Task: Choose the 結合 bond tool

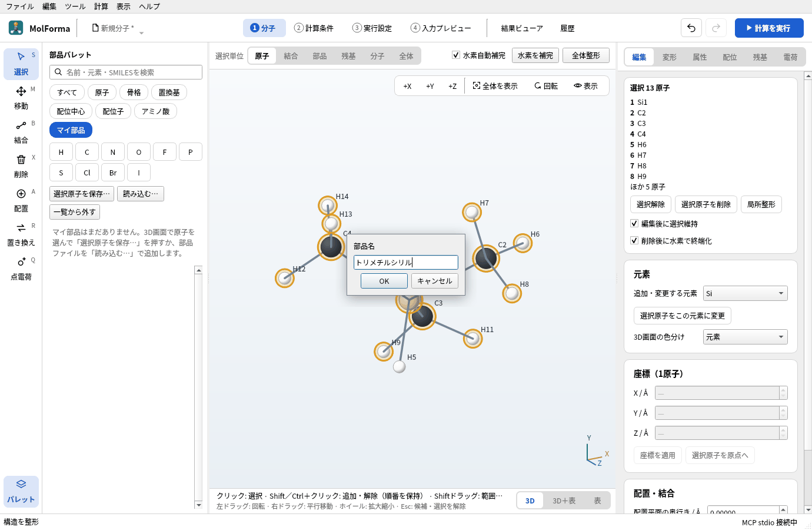Action: click(x=21, y=132)
